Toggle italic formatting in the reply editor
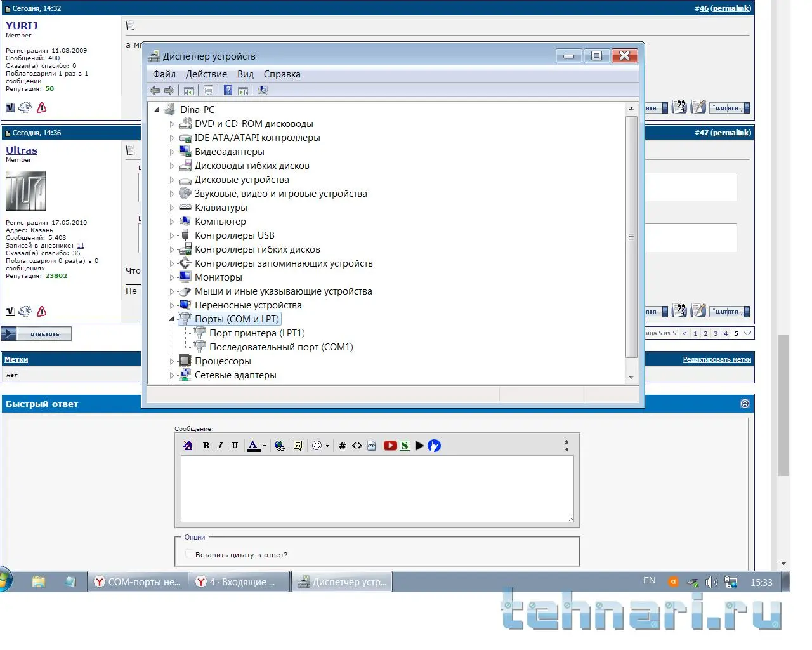Image resolution: width=812 pixels, height=650 pixels. (x=220, y=446)
